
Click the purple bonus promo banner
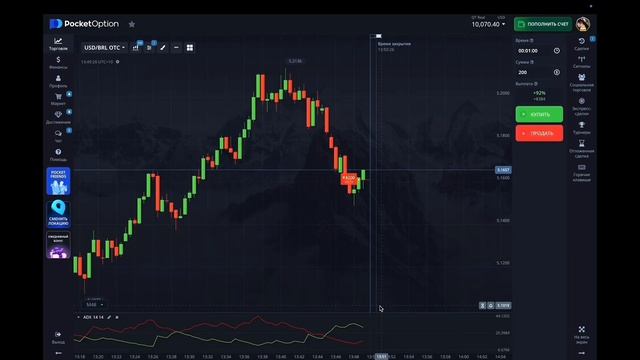[58, 245]
